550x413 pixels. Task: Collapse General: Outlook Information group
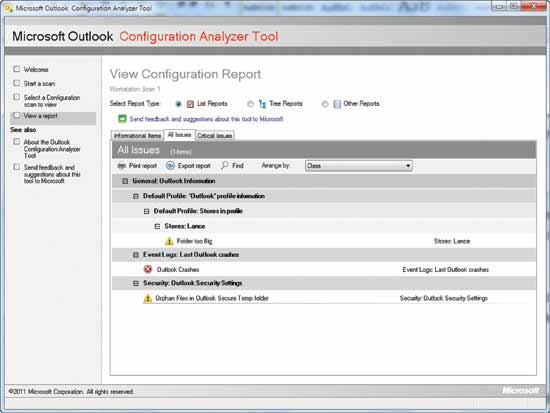[x=125, y=181]
